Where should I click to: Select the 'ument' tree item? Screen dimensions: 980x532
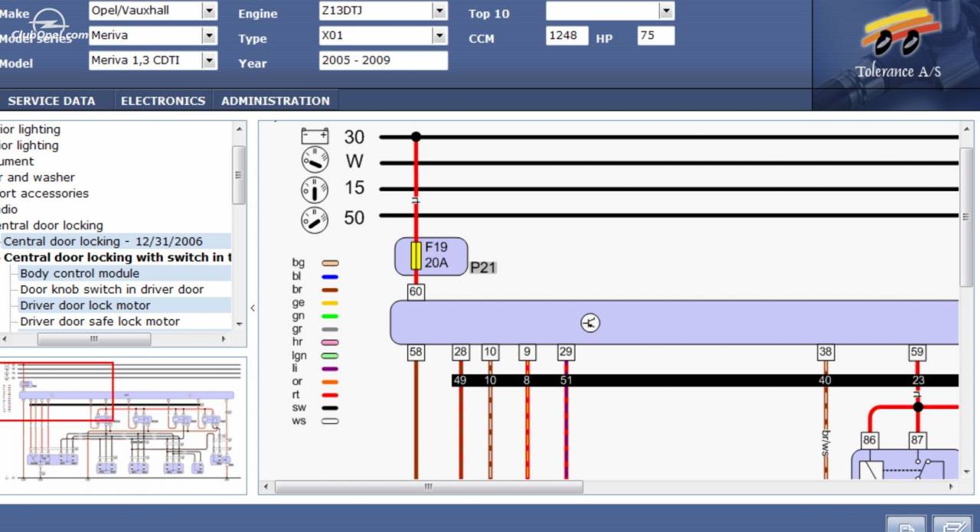(x=17, y=161)
